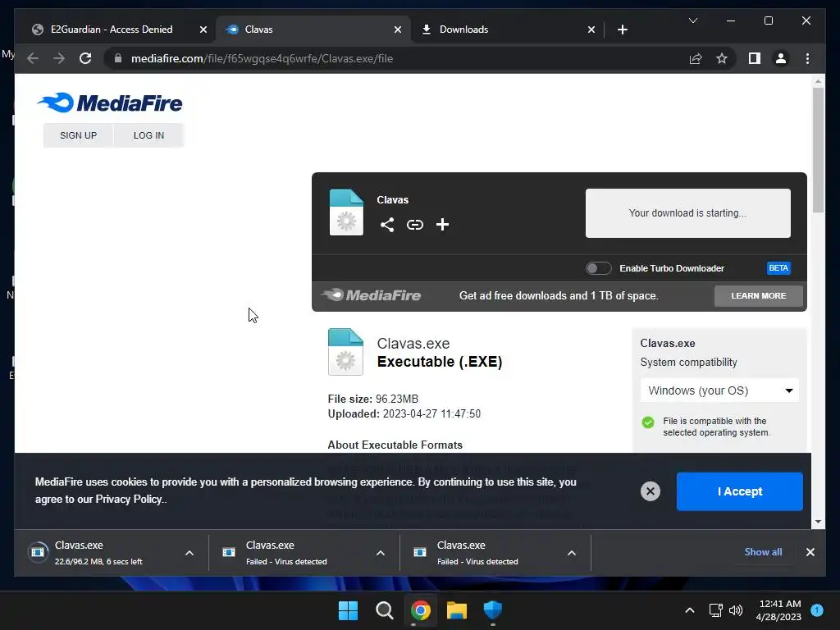The image size is (840, 630).
Task: Click the LEARN MORE button
Action: click(759, 295)
